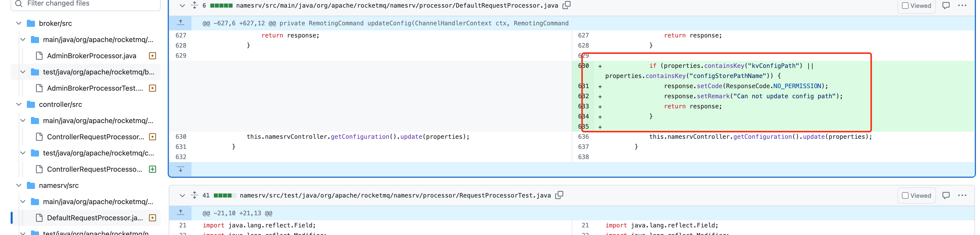This screenshot has height=235, width=980.
Task: Click the namesrv/src folder icon
Action: click(31, 185)
